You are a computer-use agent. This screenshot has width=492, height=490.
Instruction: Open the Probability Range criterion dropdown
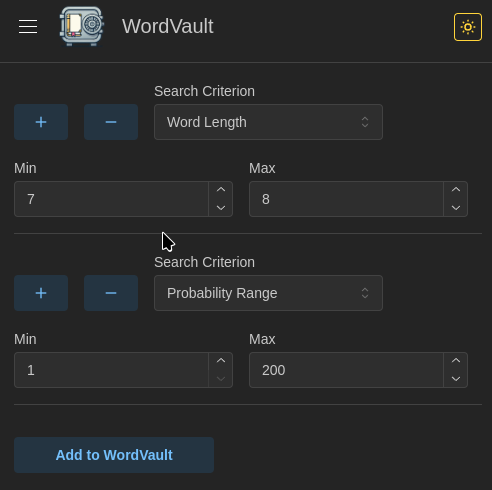[x=268, y=293]
